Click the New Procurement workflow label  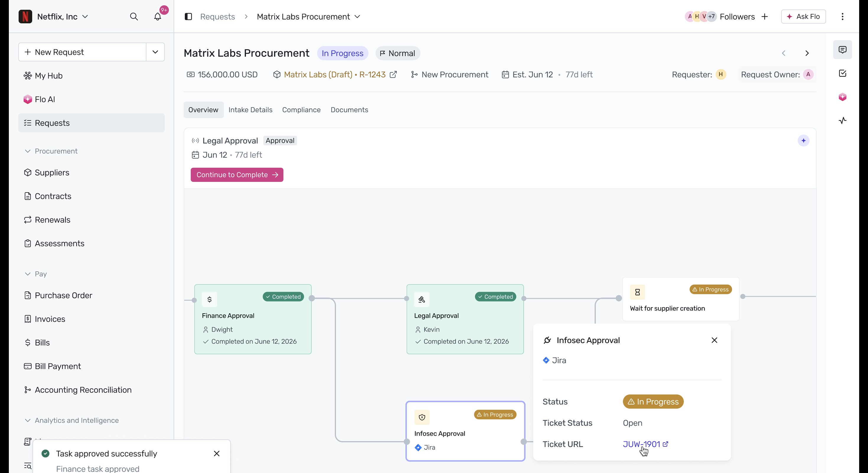tap(455, 74)
